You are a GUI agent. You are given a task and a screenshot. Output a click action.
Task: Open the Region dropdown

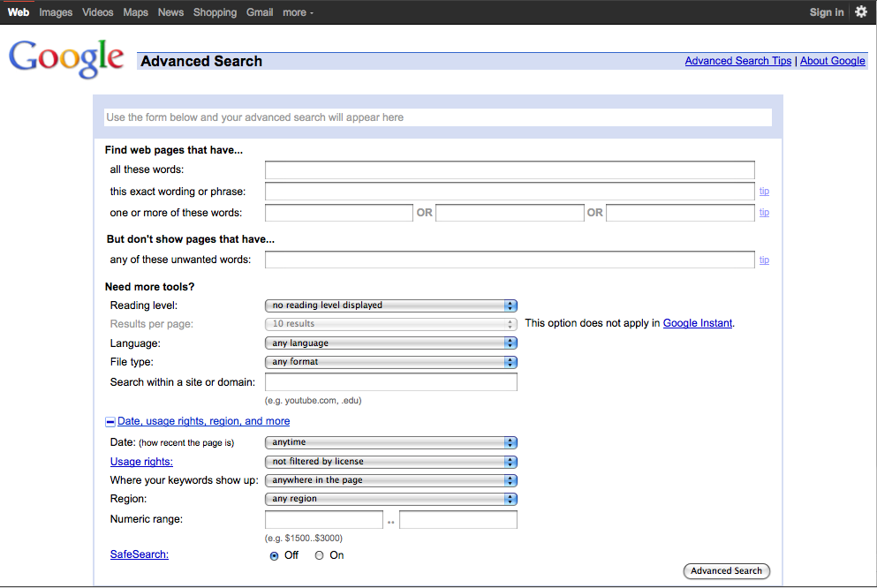pos(391,499)
